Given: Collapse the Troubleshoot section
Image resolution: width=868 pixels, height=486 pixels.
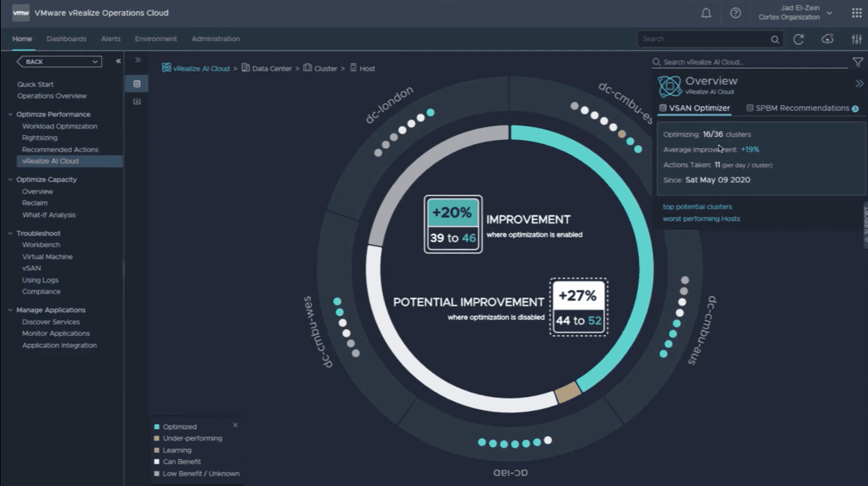Looking at the screenshot, I should [x=11, y=234].
